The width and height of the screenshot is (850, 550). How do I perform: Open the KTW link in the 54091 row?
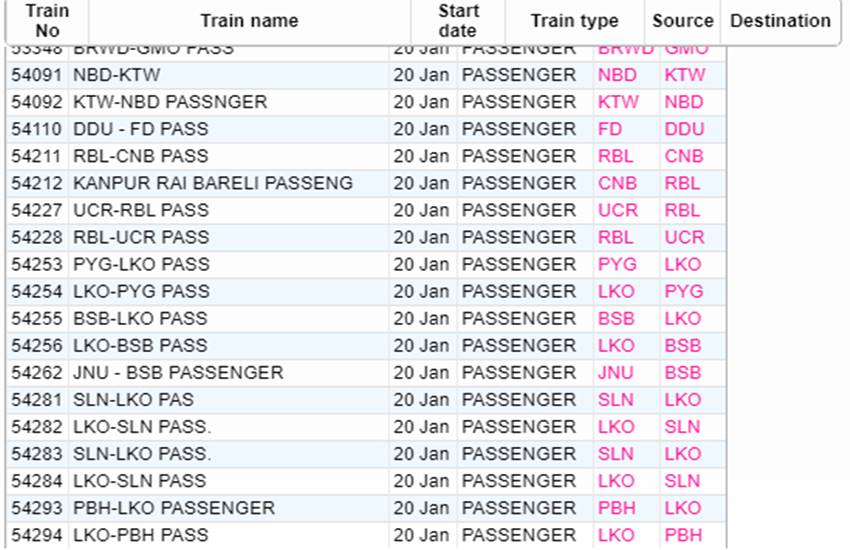tap(684, 75)
